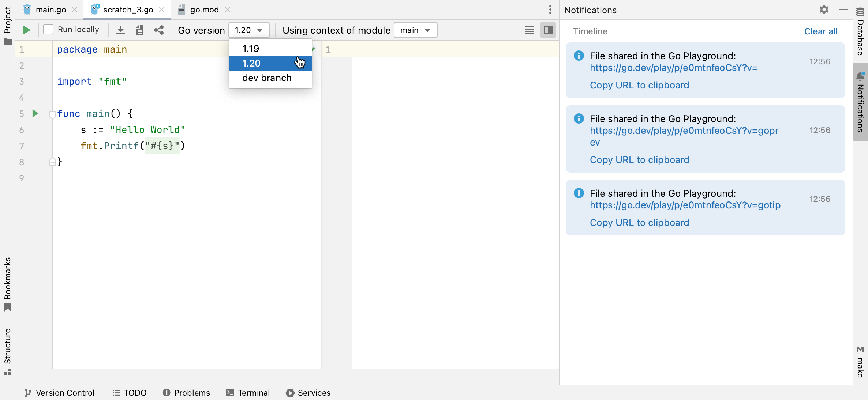Click the run gutter icon beside main
868x400 pixels.
pos(35,113)
